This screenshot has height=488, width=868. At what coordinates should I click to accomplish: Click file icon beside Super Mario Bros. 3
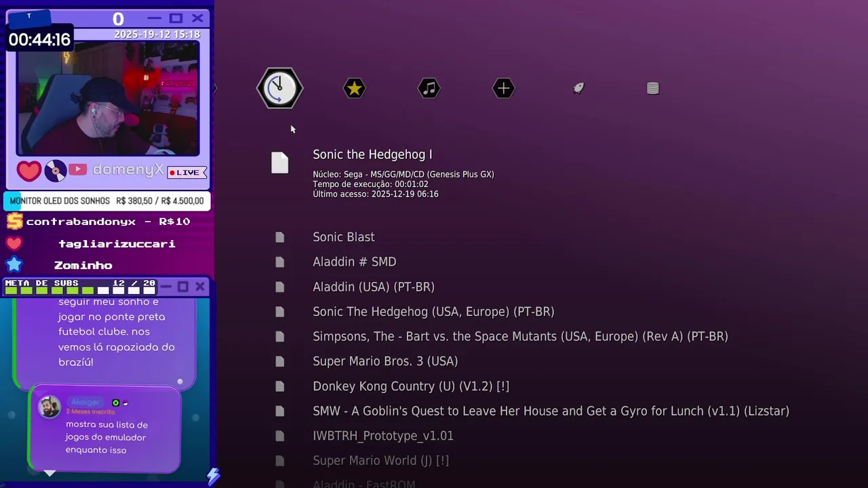(x=280, y=361)
